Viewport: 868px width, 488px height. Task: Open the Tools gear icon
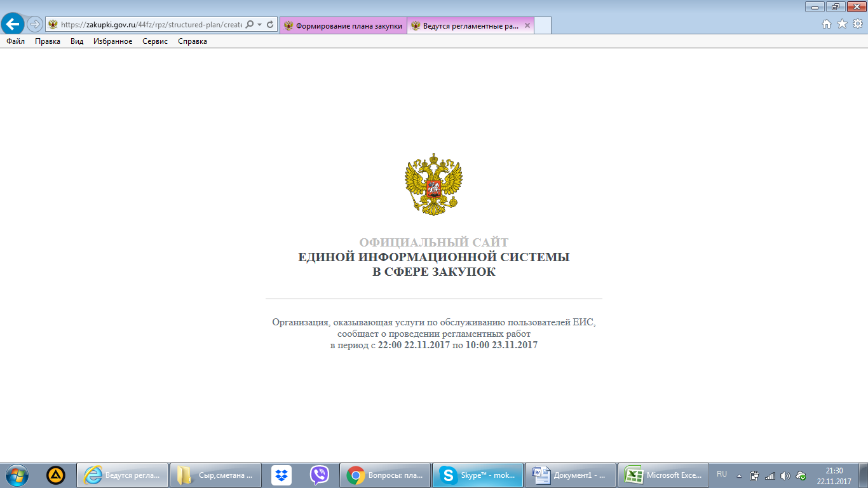pos(857,24)
